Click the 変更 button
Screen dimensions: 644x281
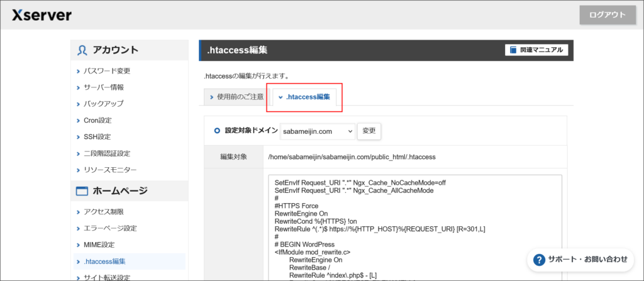(369, 131)
